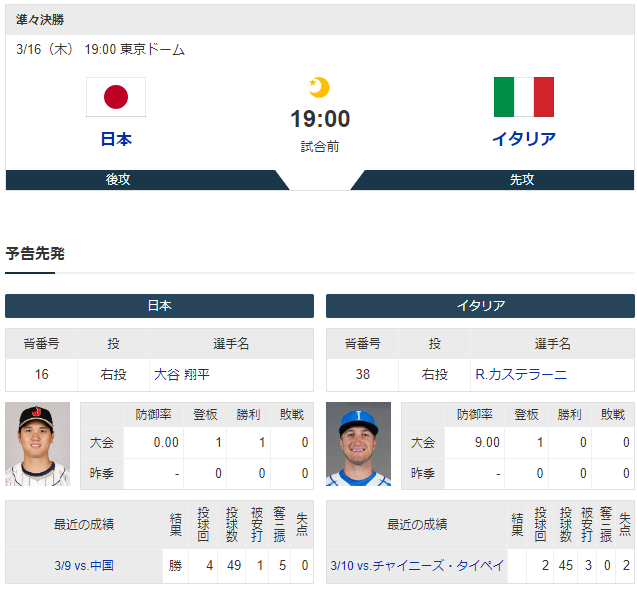Viewport: 637px width, 589px height.
Task: Open player profile 大谷 翔平
Action: (182, 374)
